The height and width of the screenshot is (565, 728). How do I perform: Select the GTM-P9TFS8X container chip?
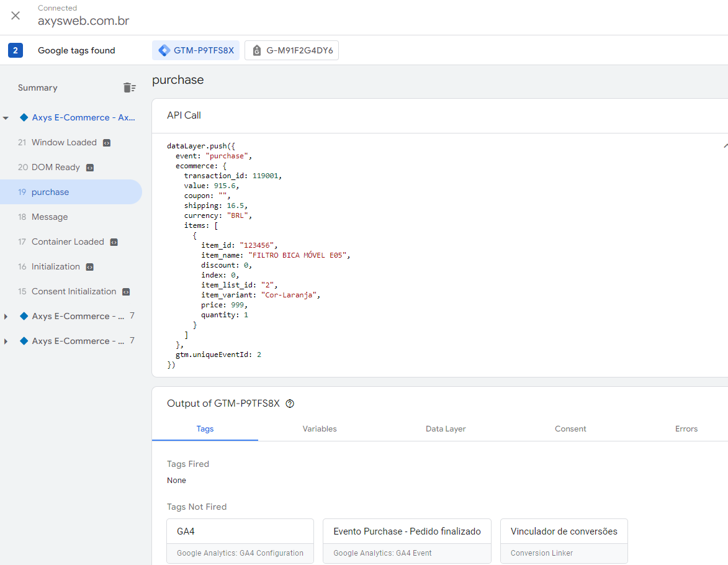195,50
